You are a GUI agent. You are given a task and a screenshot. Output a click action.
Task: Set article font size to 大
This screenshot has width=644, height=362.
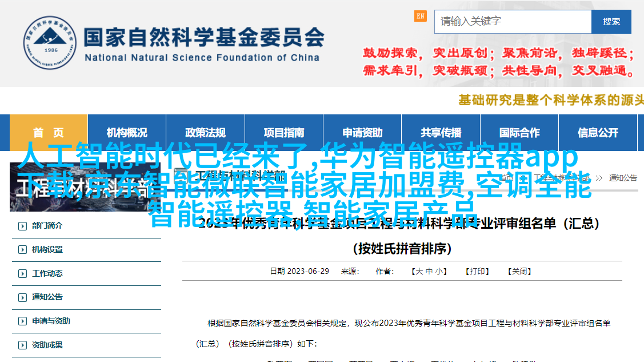pyautogui.click(x=419, y=271)
